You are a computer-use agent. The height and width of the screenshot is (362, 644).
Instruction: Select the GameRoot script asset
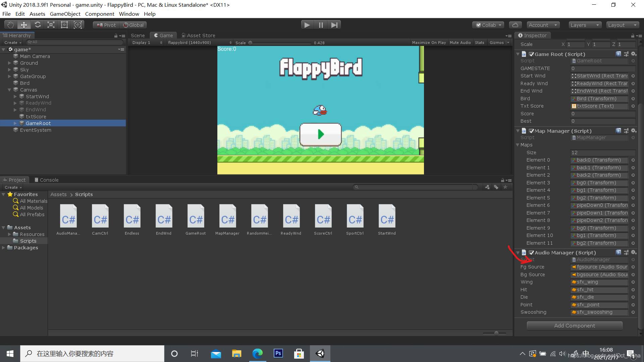pyautogui.click(x=196, y=220)
